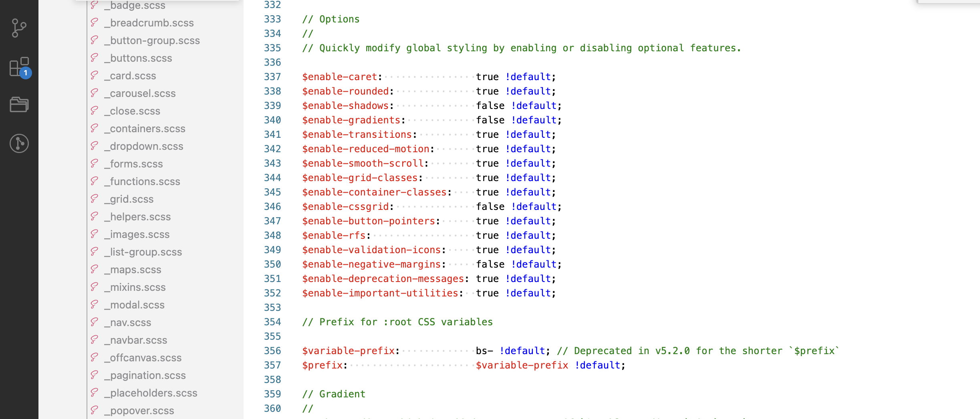Select _buttons.scss in file tree
This screenshot has width=980, height=419.
[x=138, y=58]
